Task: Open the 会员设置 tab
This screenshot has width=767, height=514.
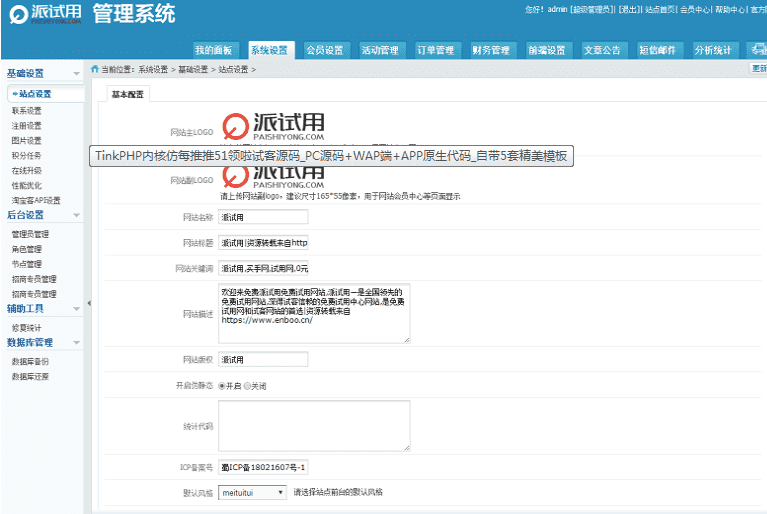Action: coord(325,50)
